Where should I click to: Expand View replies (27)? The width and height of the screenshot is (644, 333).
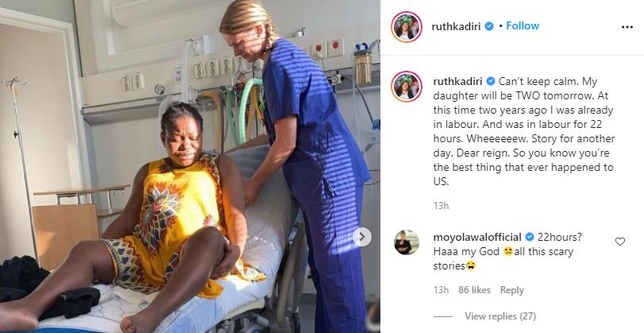(x=499, y=316)
